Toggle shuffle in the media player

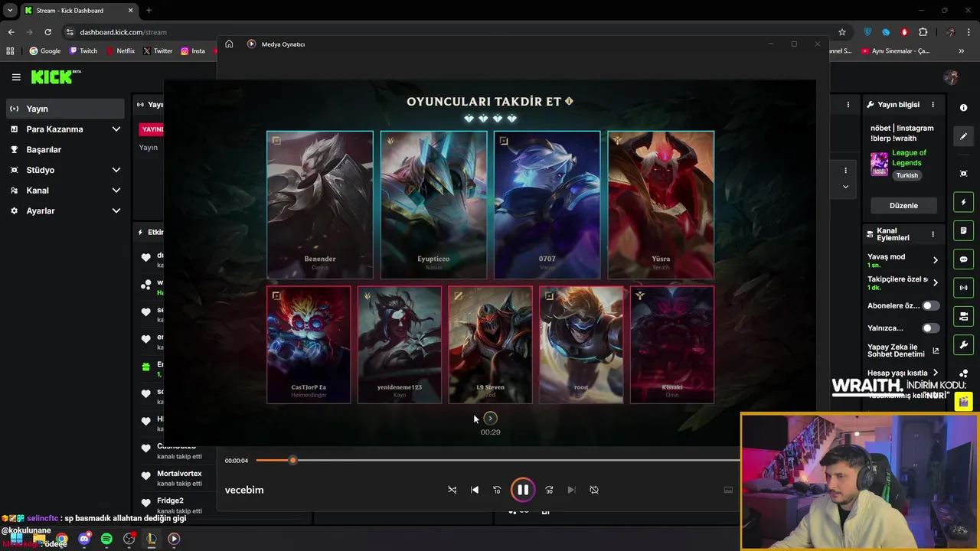point(452,490)
